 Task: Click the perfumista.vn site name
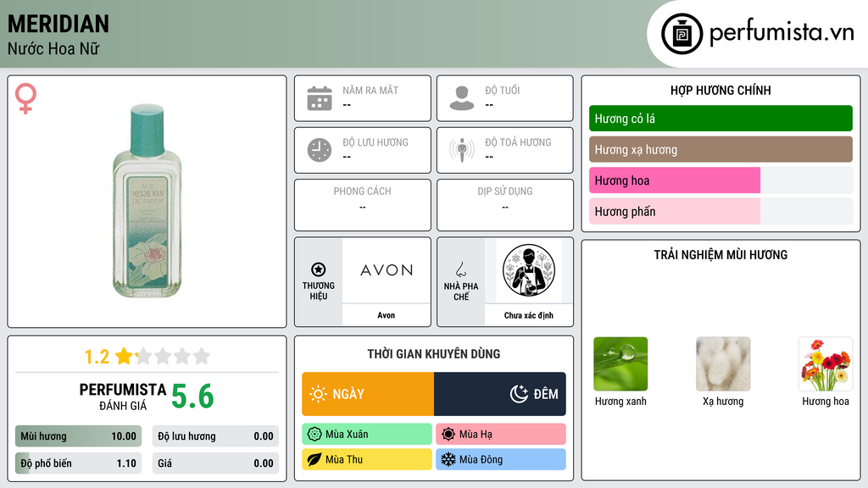coord(782,32)
